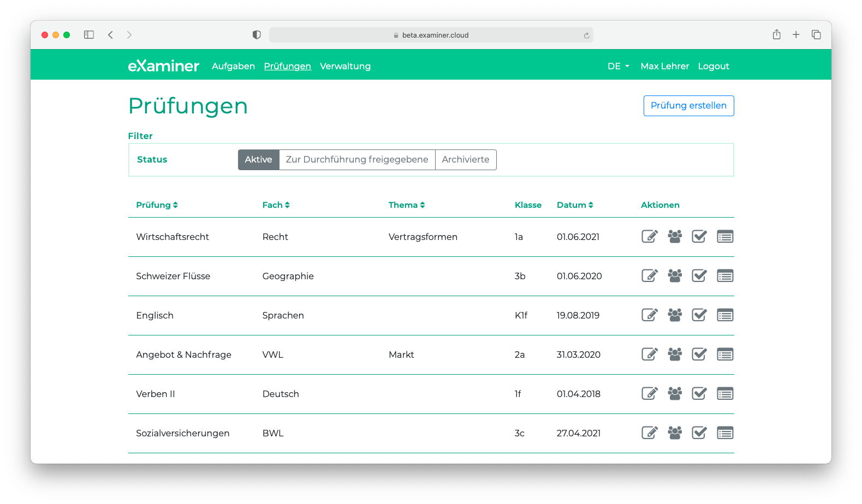Open Prüfungen navigation item
862x504 pixels.
click(287, 66)
